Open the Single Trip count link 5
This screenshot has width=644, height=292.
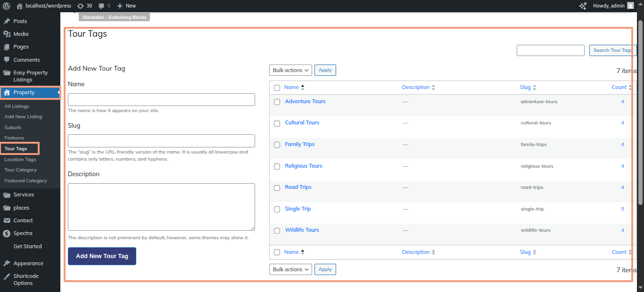tap(623, 209)
